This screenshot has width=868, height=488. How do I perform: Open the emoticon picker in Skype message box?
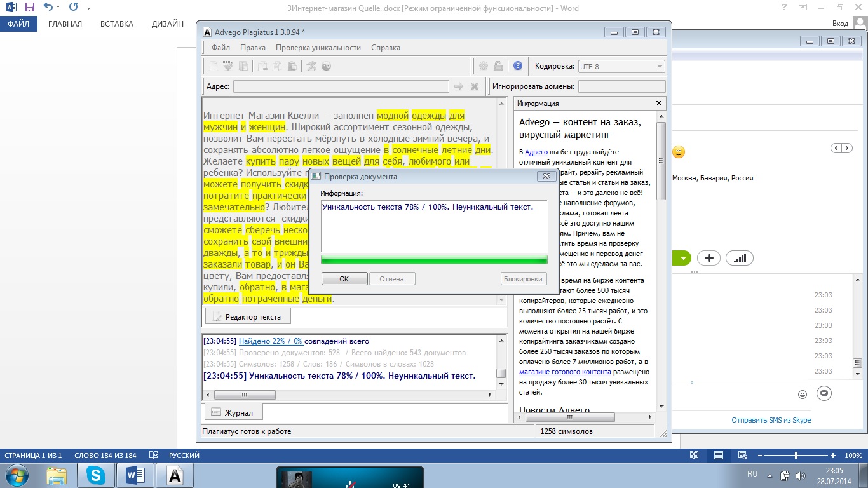click(x=803, y=394)
